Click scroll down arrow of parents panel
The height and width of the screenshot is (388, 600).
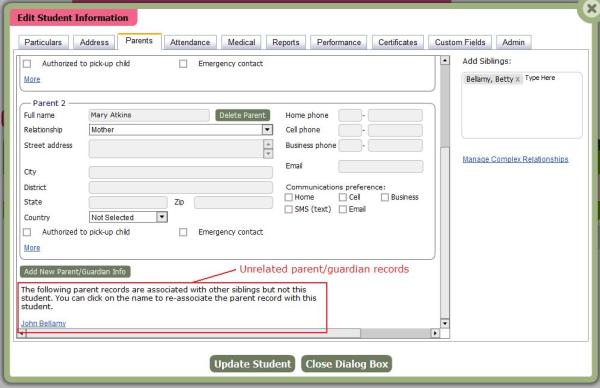[445, 323]
